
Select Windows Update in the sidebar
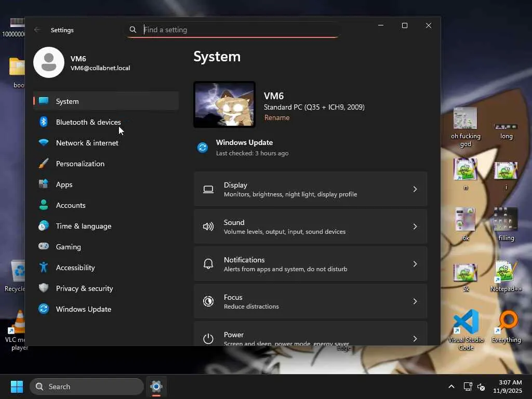(x=83, y=309)
